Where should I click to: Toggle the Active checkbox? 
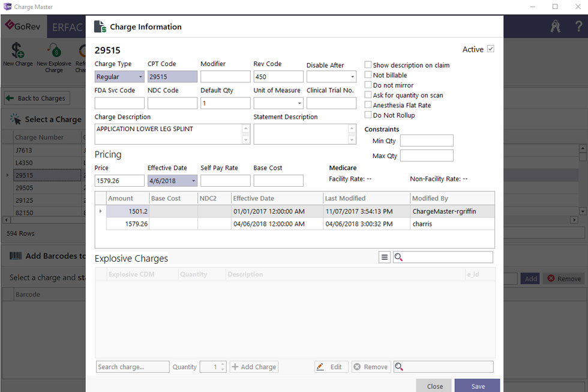[x=491, y=49]
